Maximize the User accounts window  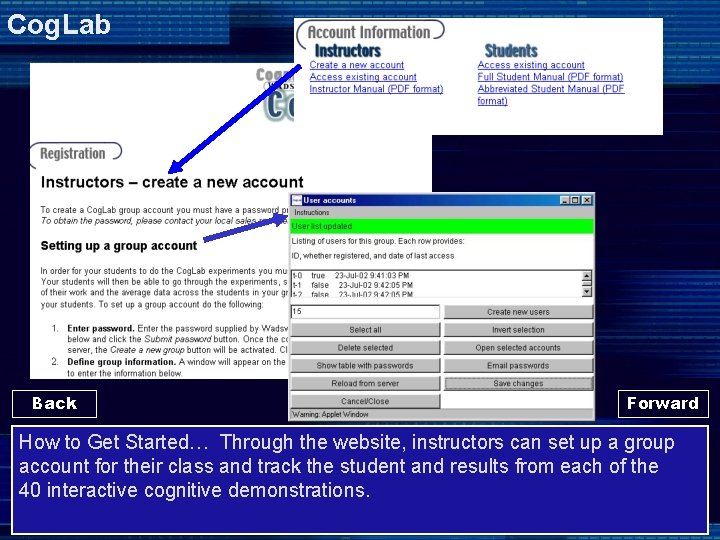[x=575, y=200]
